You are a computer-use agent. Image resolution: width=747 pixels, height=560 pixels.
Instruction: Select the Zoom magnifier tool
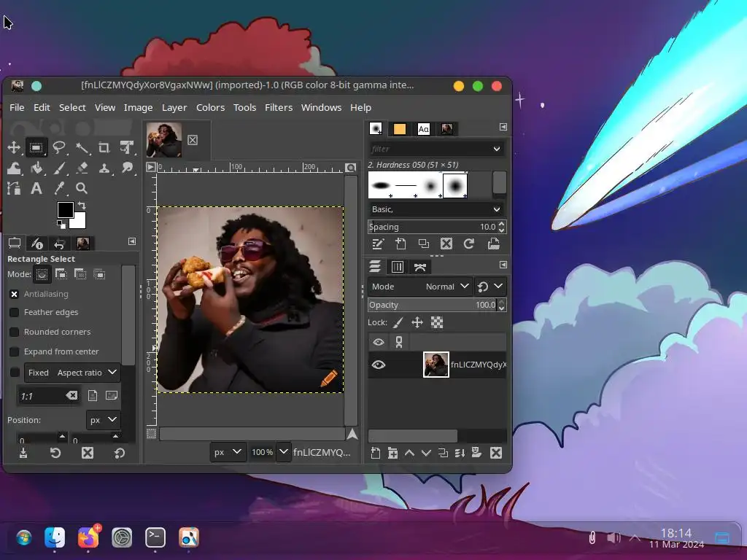pyautogui.click(x=82, y=189)
